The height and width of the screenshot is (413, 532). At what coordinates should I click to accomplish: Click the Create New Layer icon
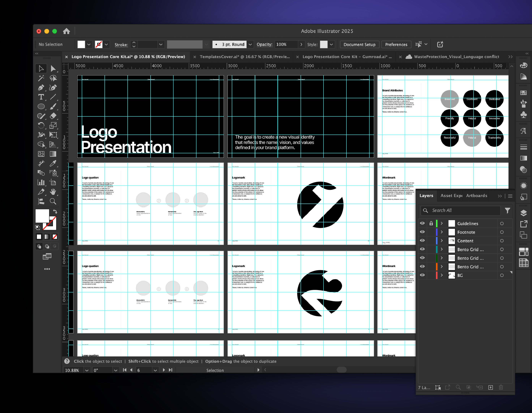click(491, 387)
